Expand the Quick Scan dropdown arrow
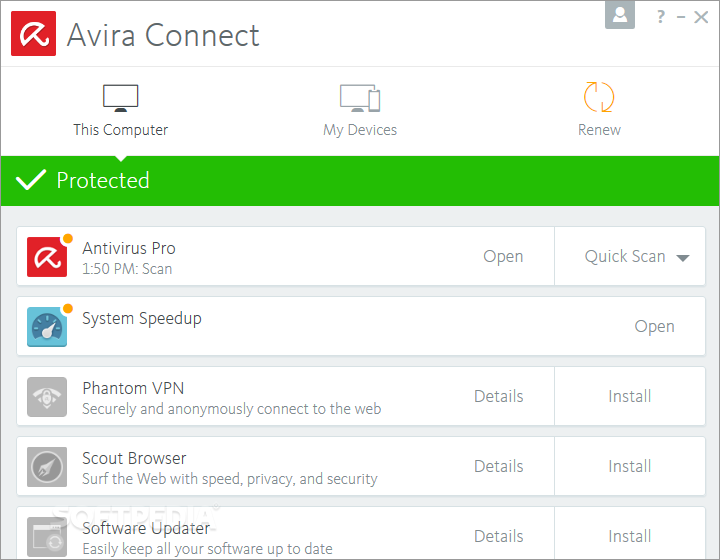The height and width of the screenshot is (560, 720). (683, 258)
